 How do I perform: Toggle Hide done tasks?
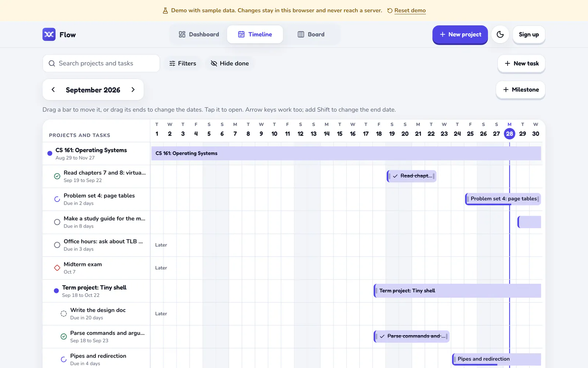(230, 63)
